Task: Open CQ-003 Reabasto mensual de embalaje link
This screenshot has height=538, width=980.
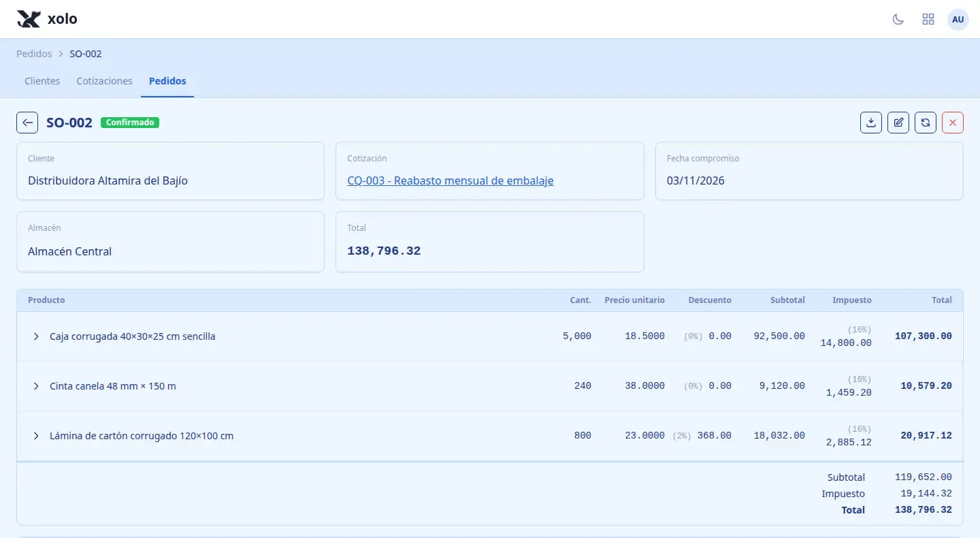Action: click(x=451, y=180)
